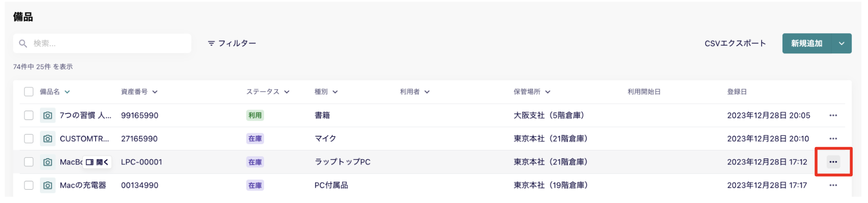Click the 新規追加 button
Image resolution: width=868 pixels, height=203 pixels.
tap(807, 43)
